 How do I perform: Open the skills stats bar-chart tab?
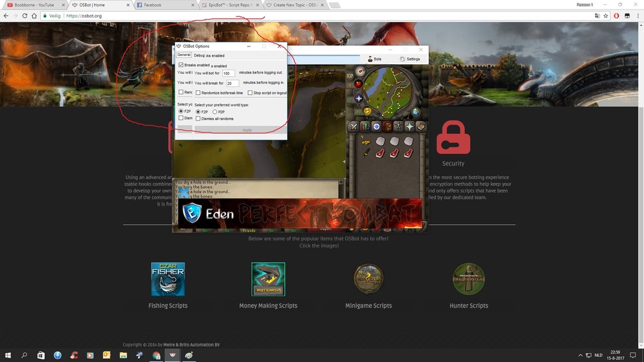point(365,127)
